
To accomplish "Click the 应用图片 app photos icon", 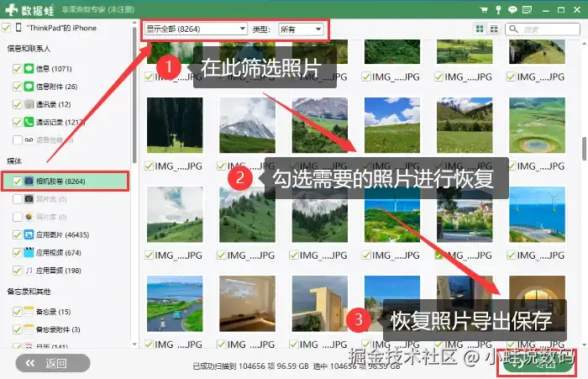I will [29, 234].
